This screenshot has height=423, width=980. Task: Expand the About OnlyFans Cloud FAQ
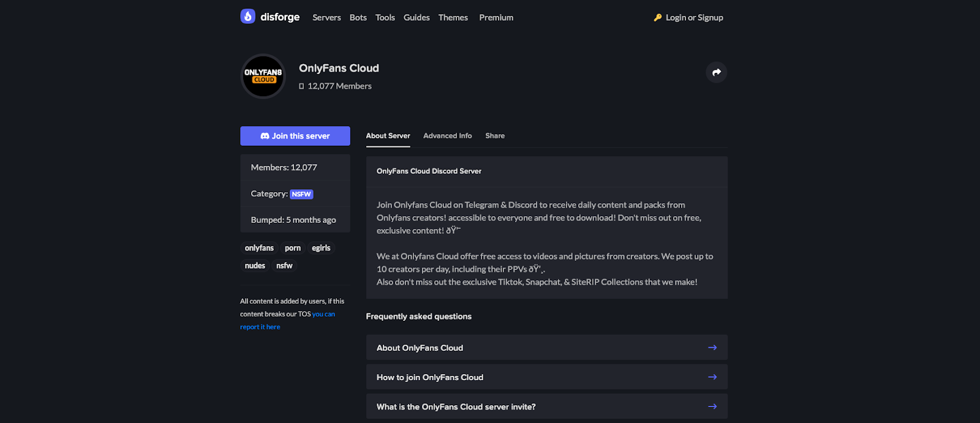click(547, 348)
